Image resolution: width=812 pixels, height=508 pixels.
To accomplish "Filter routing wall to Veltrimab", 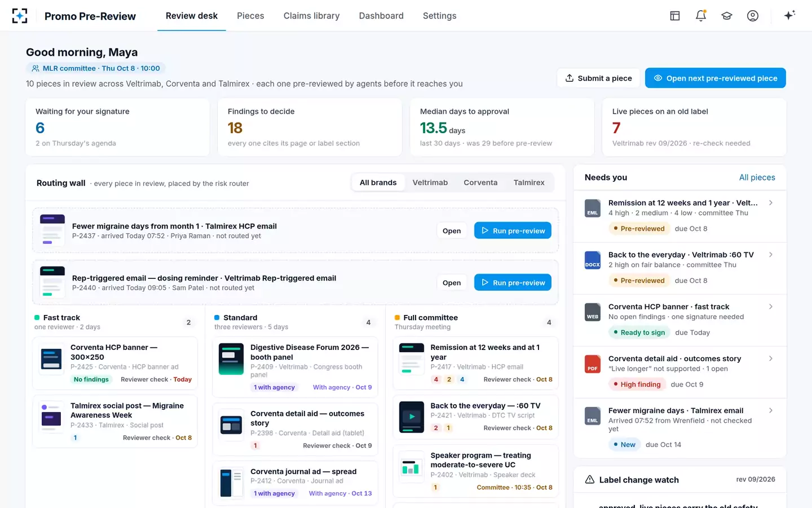I will tap(430, 182).
